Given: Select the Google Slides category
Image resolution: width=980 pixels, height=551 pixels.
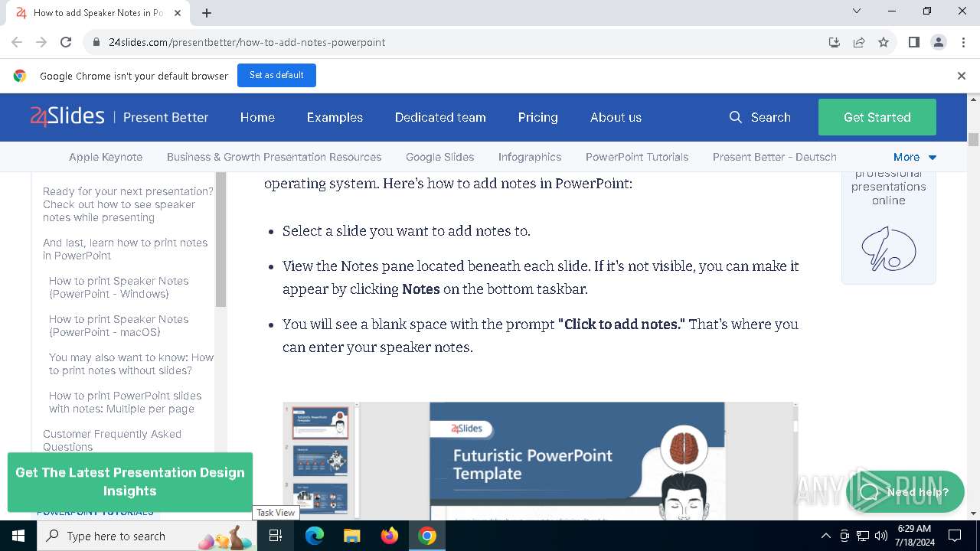Looking at the screenshot, I should coord(439,157).
